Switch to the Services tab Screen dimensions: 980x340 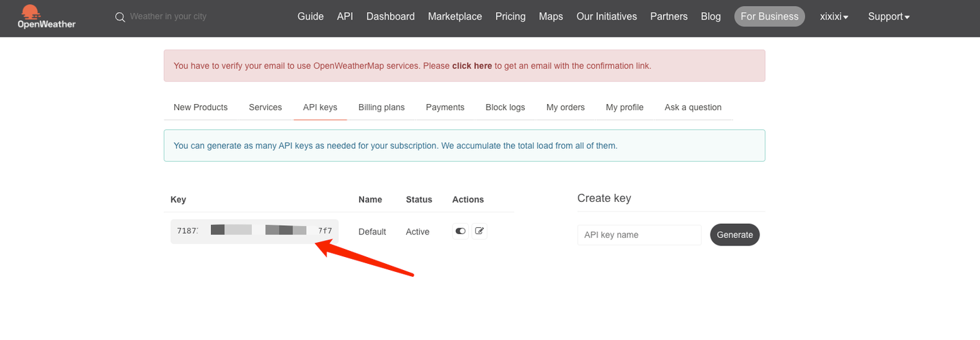click(265, 107)
